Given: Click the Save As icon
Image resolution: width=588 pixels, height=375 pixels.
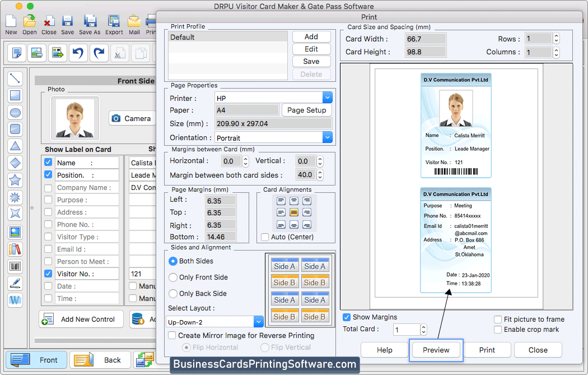Looking at the screenshot, I should pyautogui.click(x=90, y=21).
